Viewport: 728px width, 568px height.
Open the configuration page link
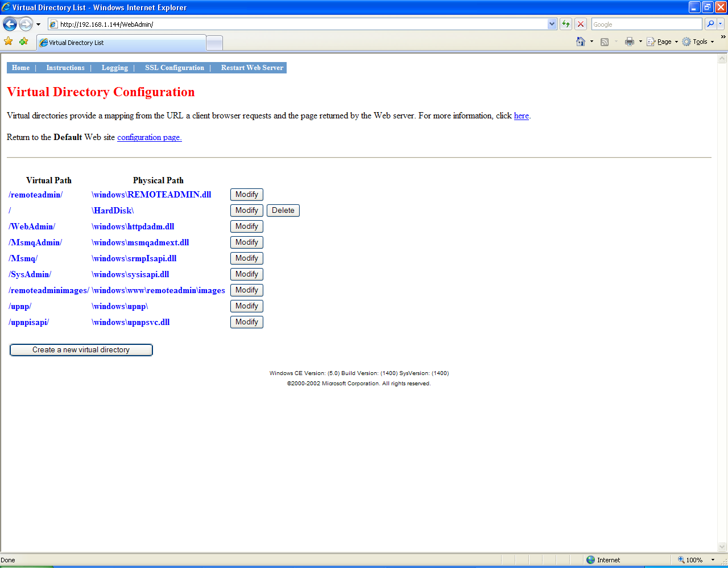(150, 137)
